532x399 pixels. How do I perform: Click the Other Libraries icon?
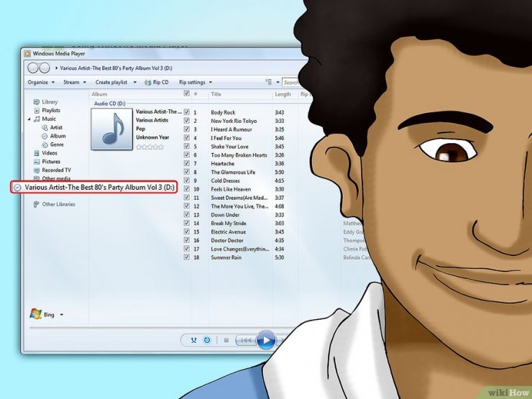pos(36,204)
